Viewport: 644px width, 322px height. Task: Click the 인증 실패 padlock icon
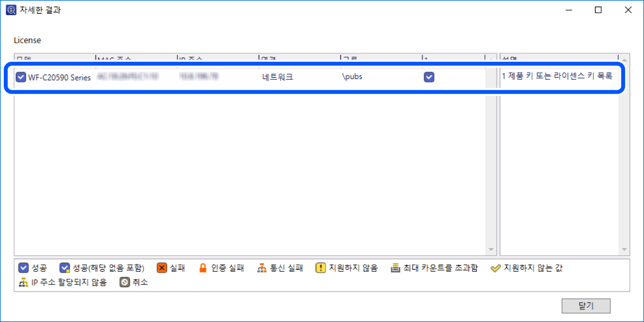click(x=203, y=268)
